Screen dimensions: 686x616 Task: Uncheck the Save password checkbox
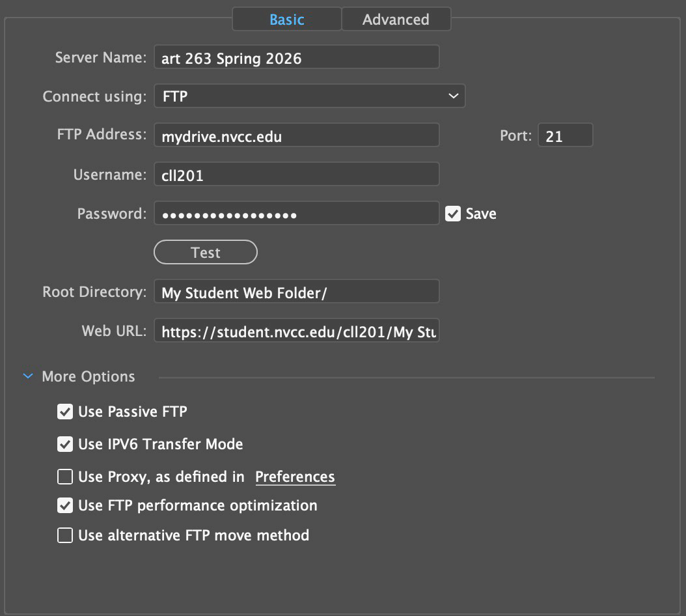click(453, 214)
